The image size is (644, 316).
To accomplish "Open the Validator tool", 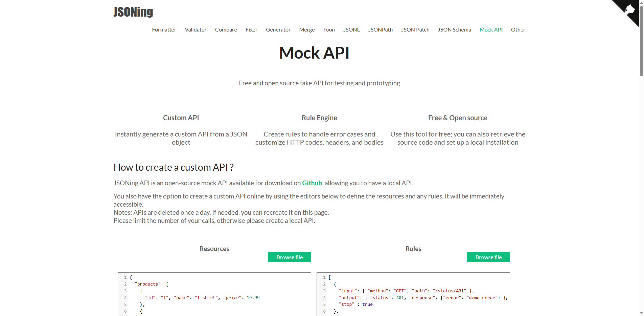I will 195,30.
